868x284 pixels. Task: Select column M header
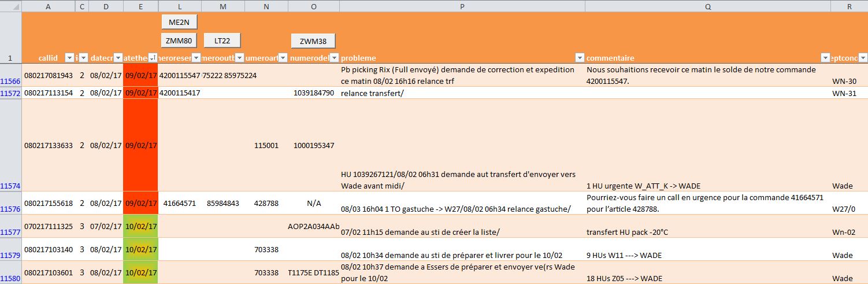pos(223,6)
